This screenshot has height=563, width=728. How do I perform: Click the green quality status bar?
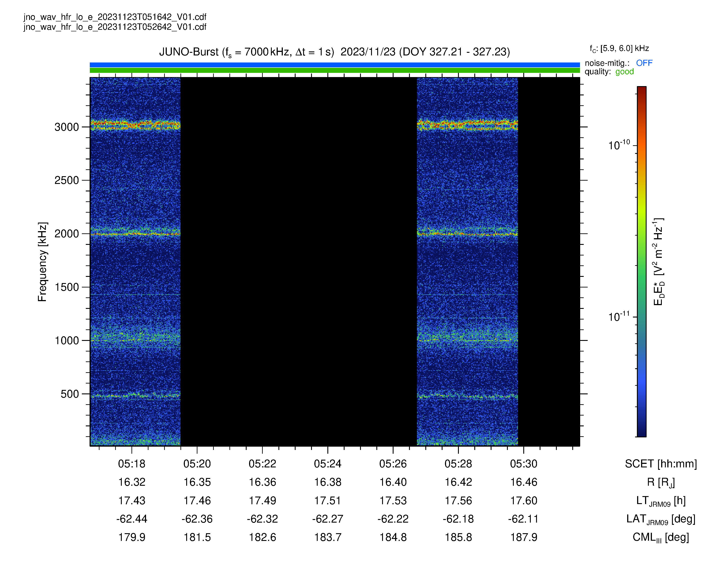point(335,70)
